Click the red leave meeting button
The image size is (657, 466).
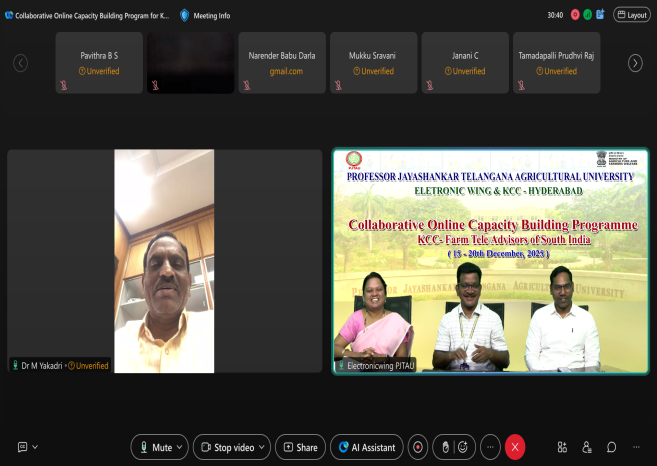tap(515, 447)
